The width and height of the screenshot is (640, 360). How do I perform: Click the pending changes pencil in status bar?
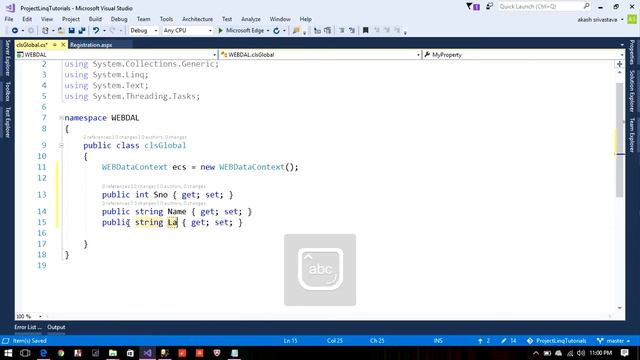(x=509, y=340)
